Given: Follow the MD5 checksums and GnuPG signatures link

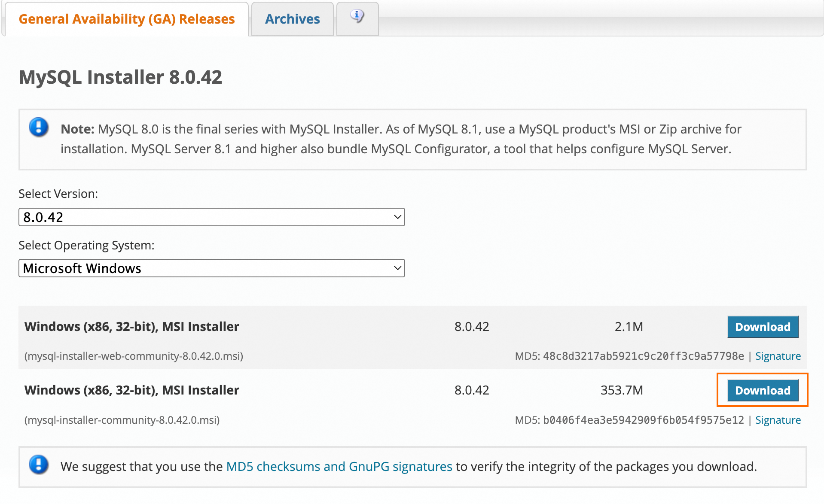Looking at the screenshot, I should pyautogui.click(x=339, y=467).
